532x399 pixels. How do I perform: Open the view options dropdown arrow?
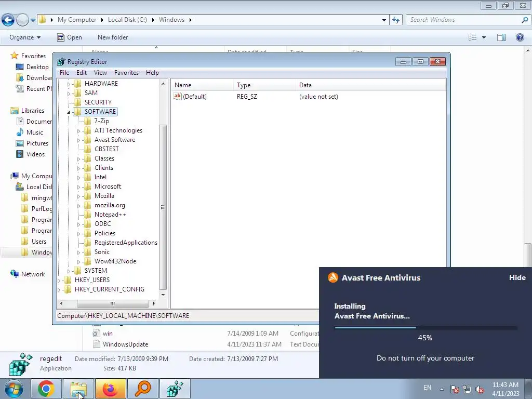(484, 37)
